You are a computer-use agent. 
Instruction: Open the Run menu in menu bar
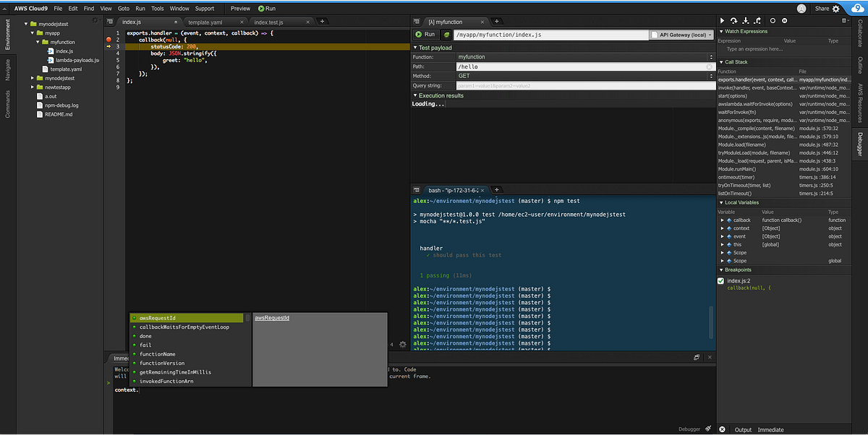pyautogui.click(x=141, y=9)
